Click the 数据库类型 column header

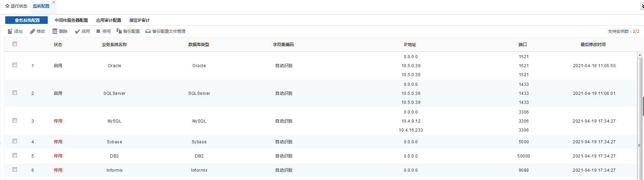click(x=199, y=45)
